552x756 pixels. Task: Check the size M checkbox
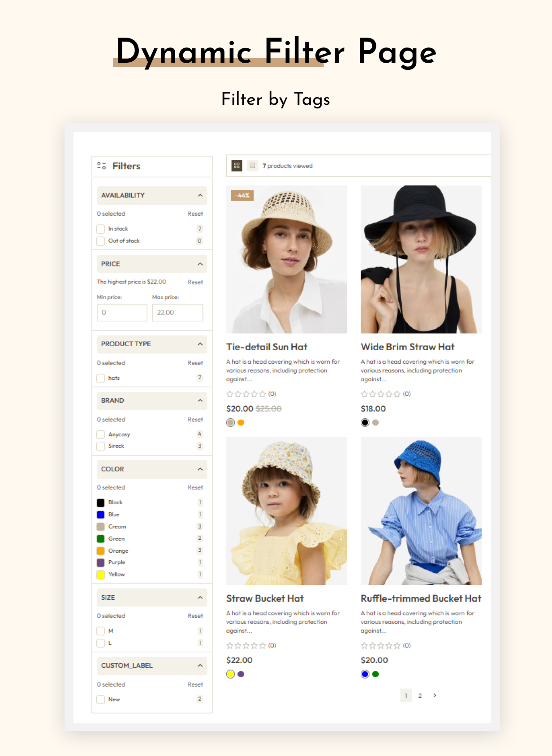(x=101, y=631)
